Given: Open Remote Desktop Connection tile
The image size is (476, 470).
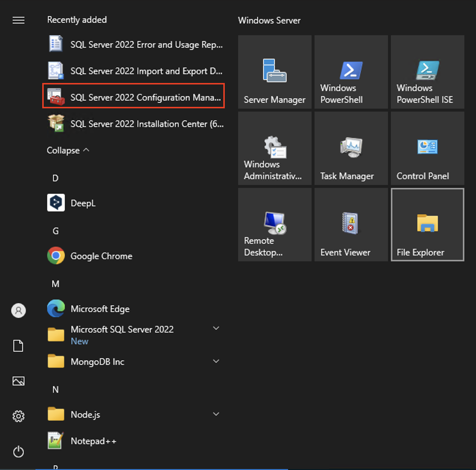Looking at the screenshot, I should point(275,225).
